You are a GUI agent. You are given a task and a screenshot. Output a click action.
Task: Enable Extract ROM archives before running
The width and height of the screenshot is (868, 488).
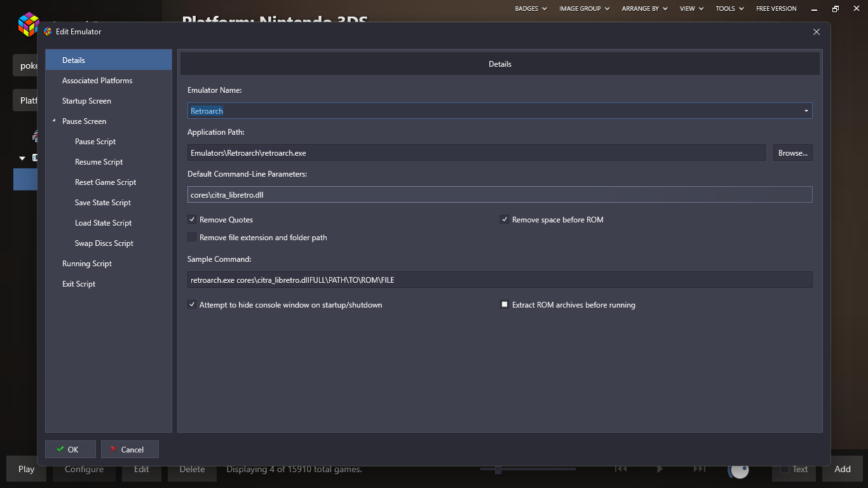[505, 304]
